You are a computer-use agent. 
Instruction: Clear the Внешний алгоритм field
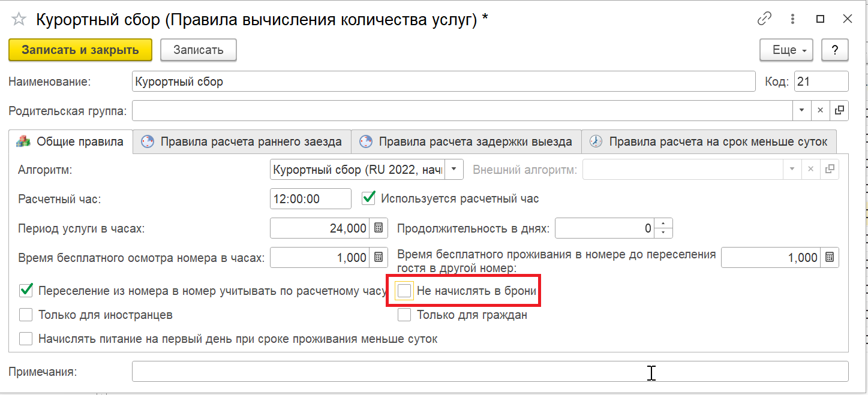tap(811, 170)
